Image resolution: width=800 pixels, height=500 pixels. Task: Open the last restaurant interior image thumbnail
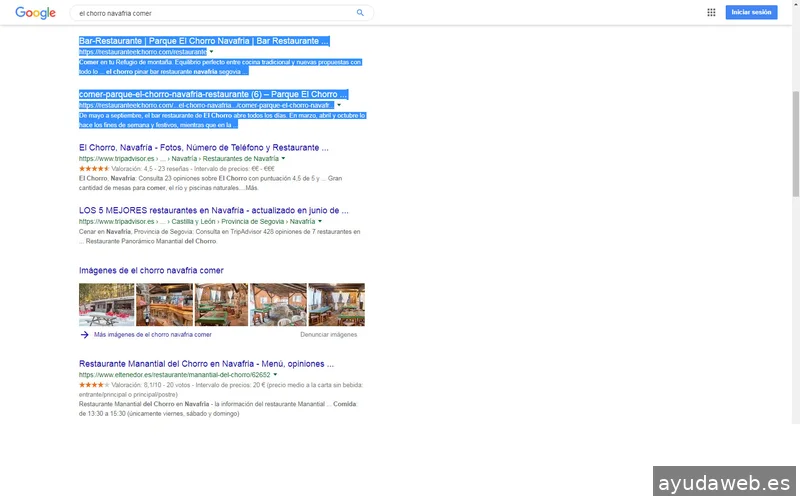tap(336, 304)
